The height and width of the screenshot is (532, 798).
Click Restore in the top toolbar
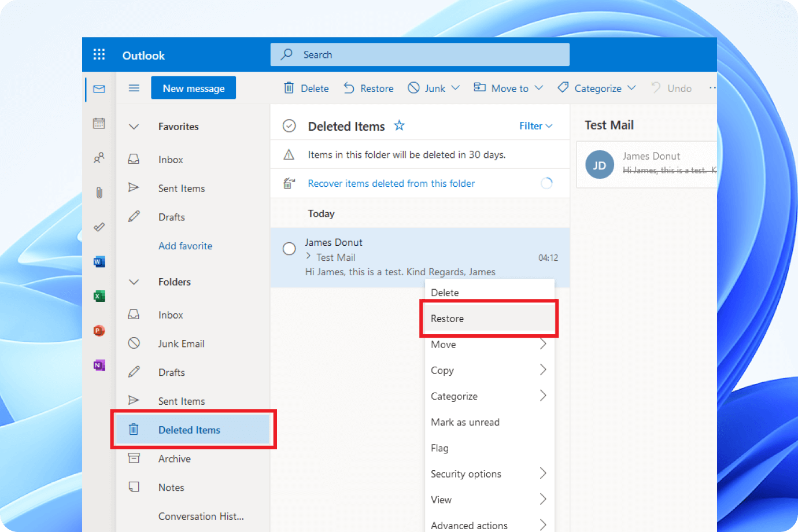point(368,88)
